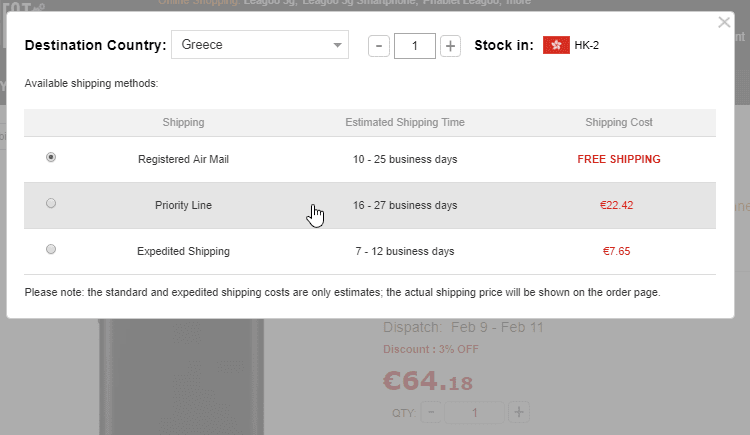Open the Destination Country dropdown
Viewport: 750px width, 435px height.
click(x=260, y=45)
